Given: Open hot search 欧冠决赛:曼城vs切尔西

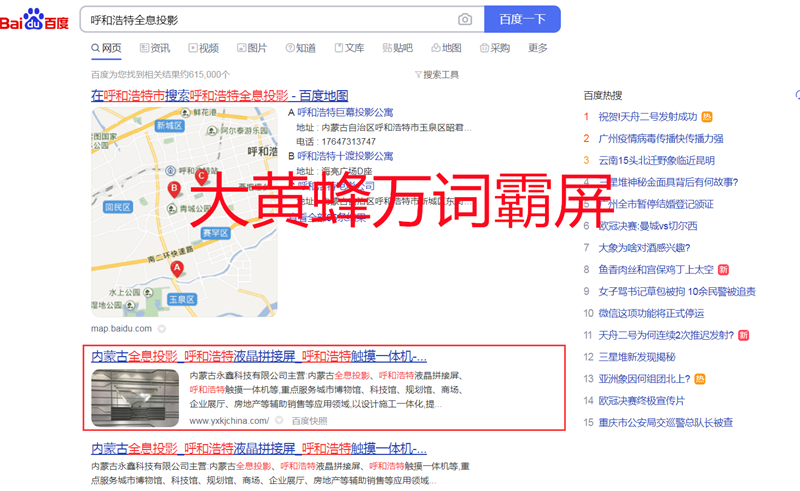Looking at the screenshot, I should (x=647, y=226).
